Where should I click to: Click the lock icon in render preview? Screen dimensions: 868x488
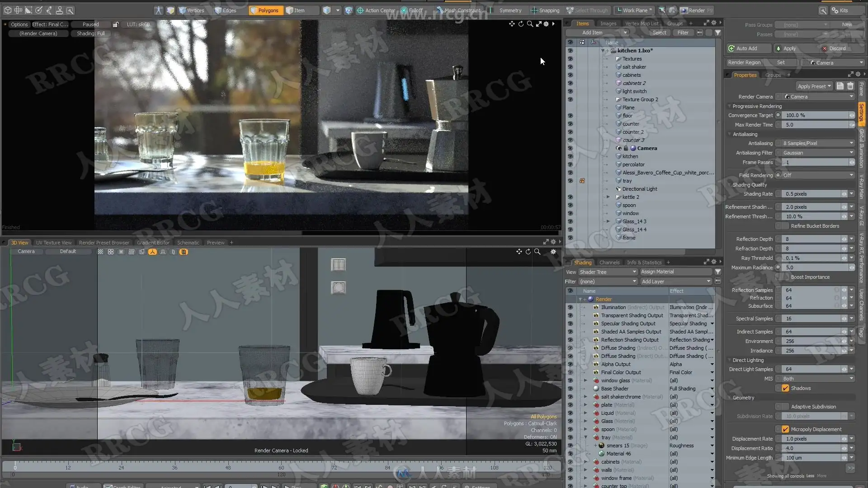(x=116, y=24)
